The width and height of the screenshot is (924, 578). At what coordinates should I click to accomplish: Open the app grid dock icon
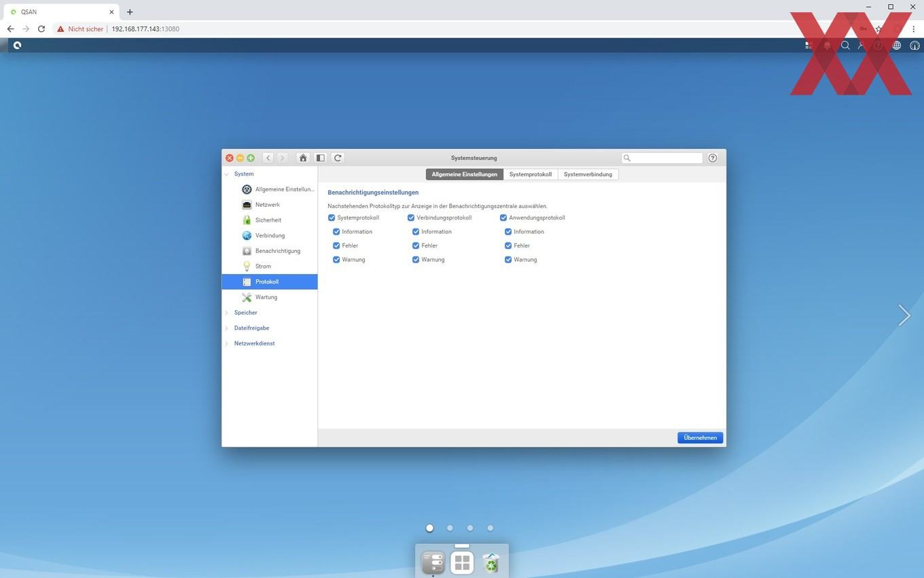(462, 563)
